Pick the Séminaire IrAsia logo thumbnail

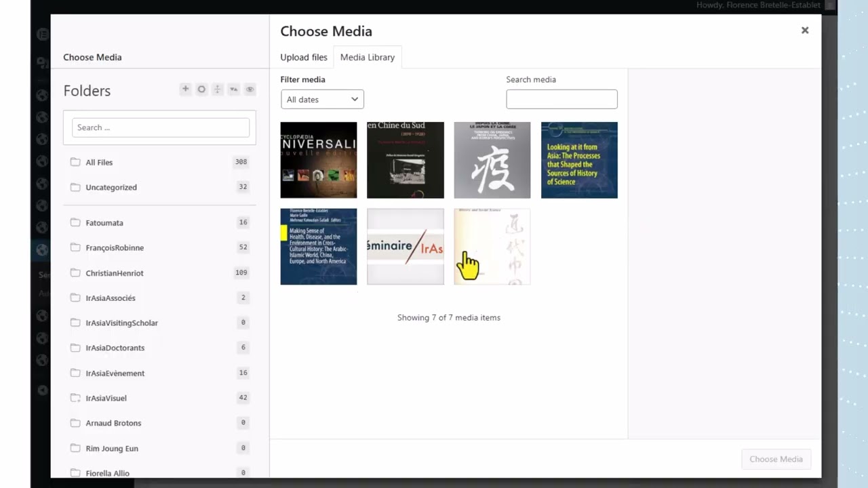[406, 247]
